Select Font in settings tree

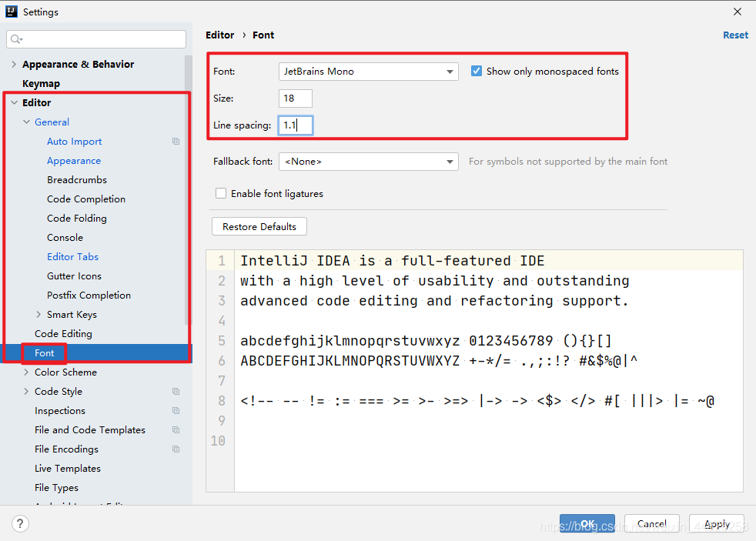point(45,352)
